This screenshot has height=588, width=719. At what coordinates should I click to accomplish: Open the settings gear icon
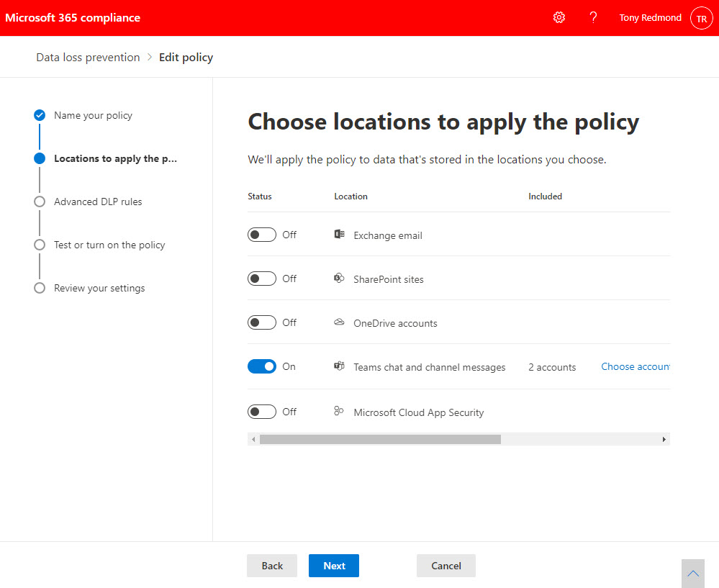tap(559, 18)
